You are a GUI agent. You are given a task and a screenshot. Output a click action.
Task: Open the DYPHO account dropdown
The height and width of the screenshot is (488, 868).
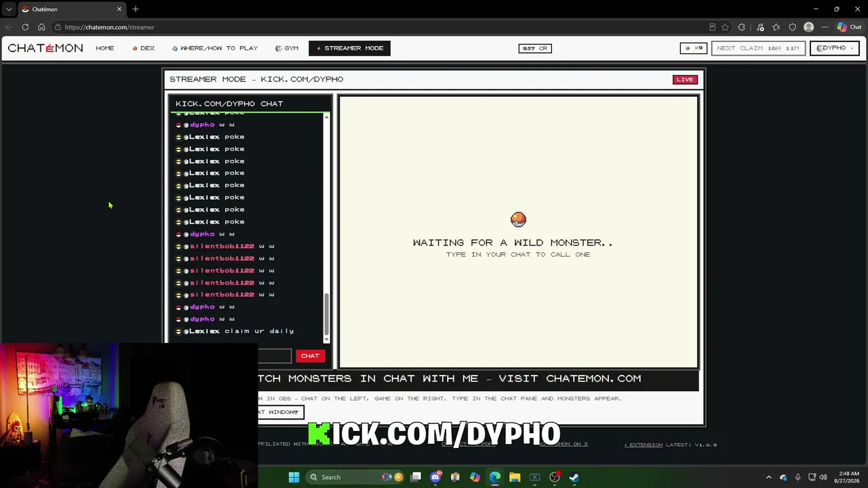(x=835, y=48)
